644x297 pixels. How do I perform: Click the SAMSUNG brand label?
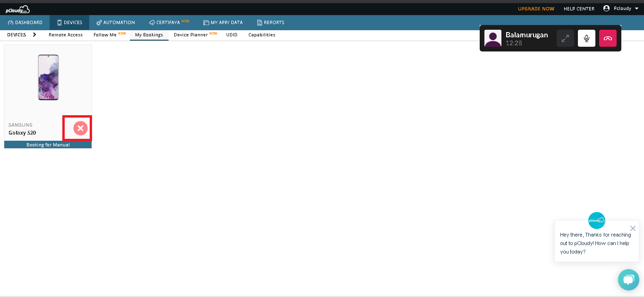21,125
